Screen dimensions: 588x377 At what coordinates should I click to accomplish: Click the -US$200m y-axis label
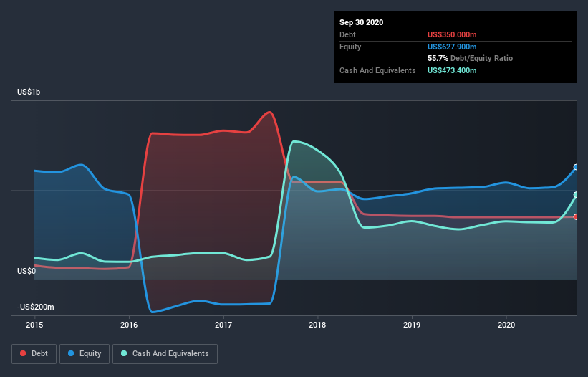pyautogui.click(x=36, y=307)
